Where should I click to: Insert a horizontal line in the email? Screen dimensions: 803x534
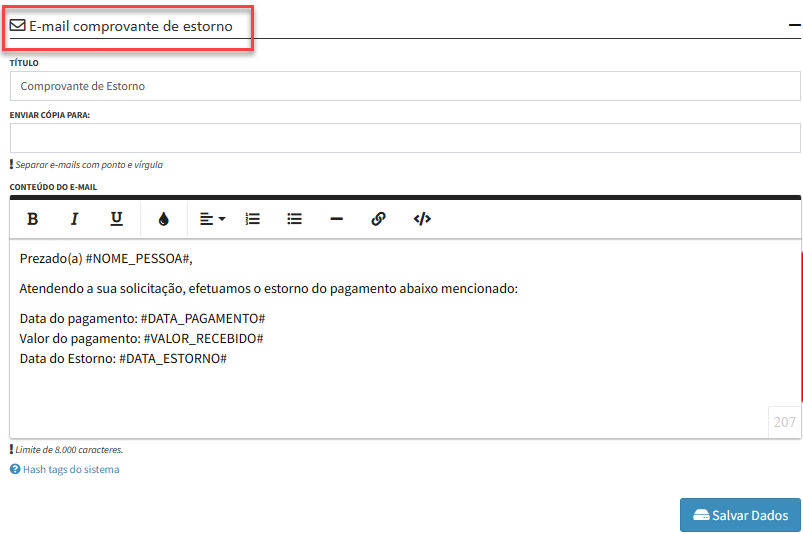(337, 219)
